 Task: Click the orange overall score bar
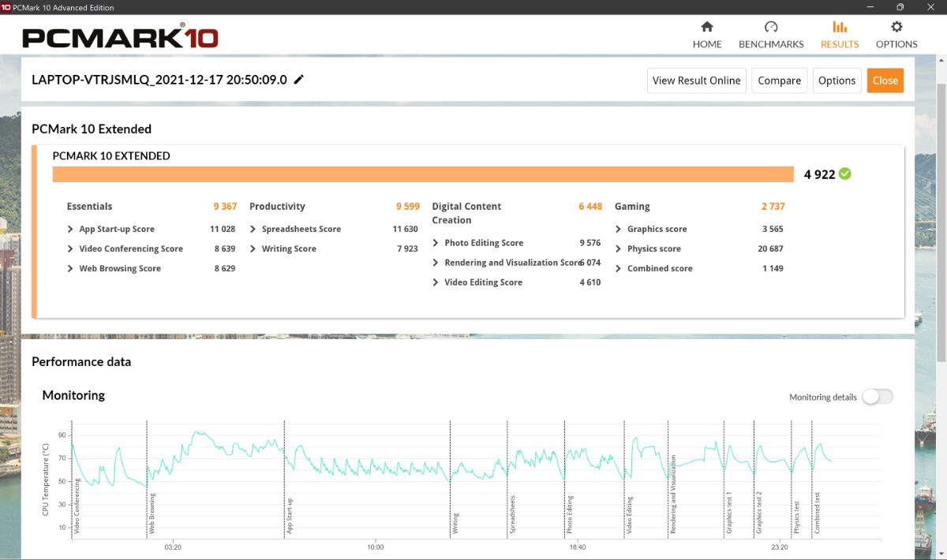[423, 174]
